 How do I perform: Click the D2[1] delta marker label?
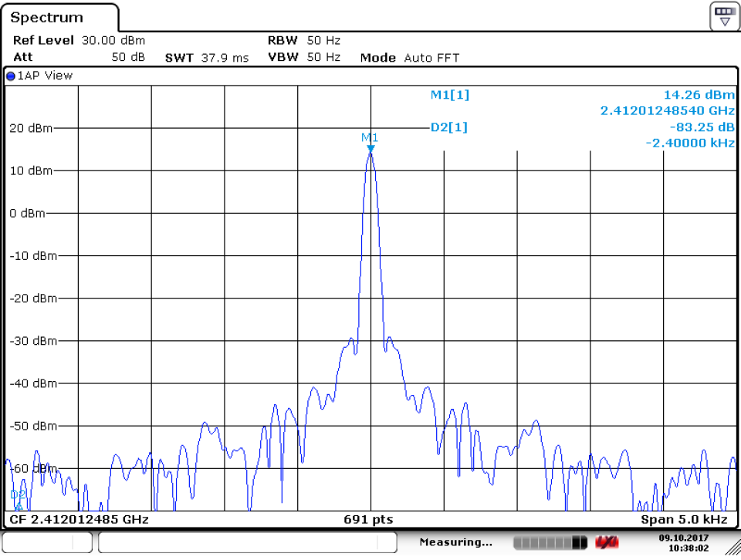(449, 127)
